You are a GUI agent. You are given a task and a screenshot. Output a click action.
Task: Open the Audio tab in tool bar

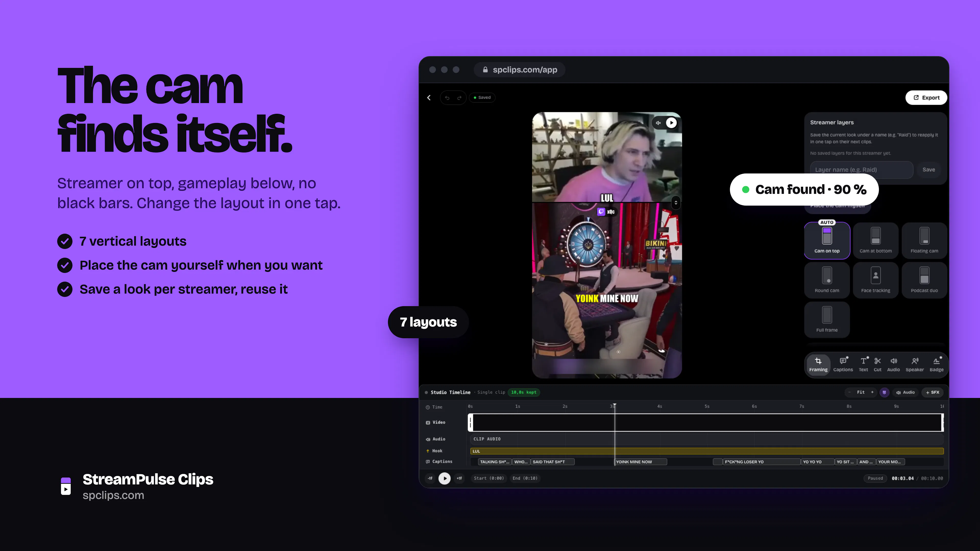coord(894,365)
